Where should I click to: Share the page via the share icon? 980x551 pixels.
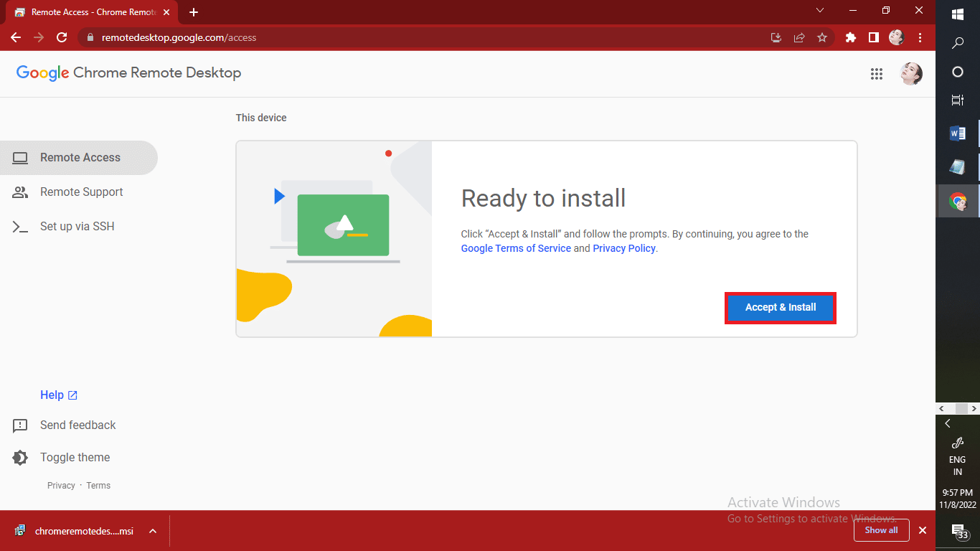(x=799, y=37)
